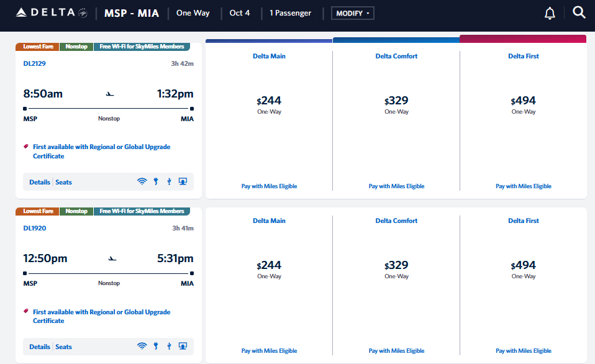Click the Delta logo in header

[x=52, y=12]
